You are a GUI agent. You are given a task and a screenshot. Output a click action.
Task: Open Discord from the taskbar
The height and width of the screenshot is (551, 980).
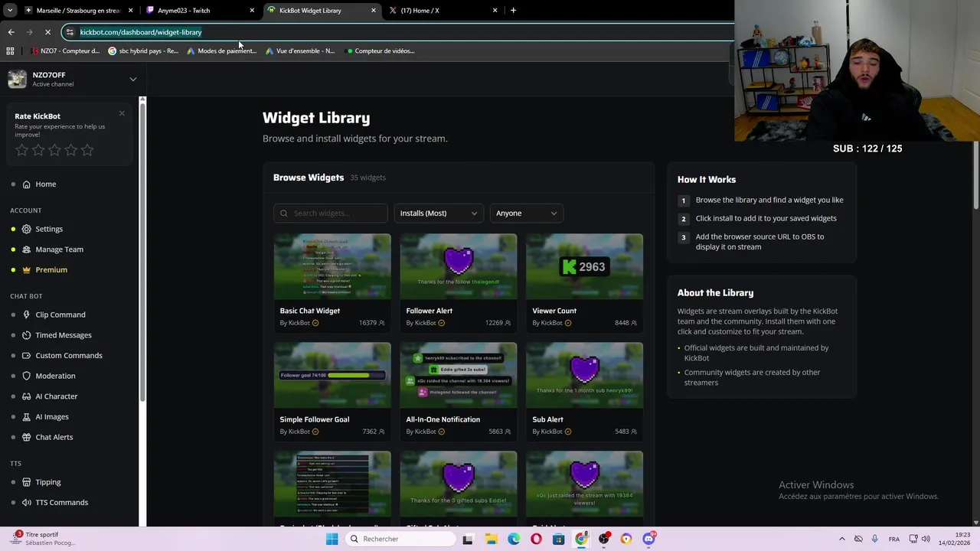coord(648,539)
